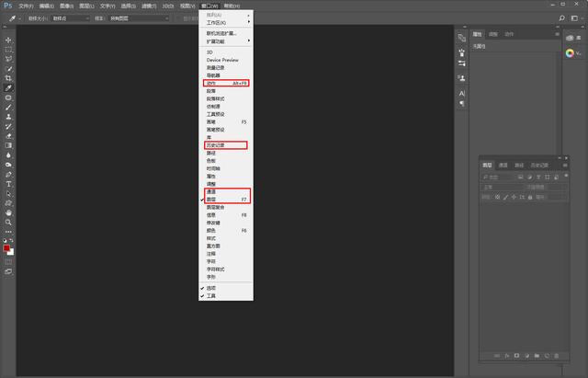The height and width of the screenshot is (378, 588).
Task: Open the 样本 sample layers dropdown
Action: tap(139, 18)
